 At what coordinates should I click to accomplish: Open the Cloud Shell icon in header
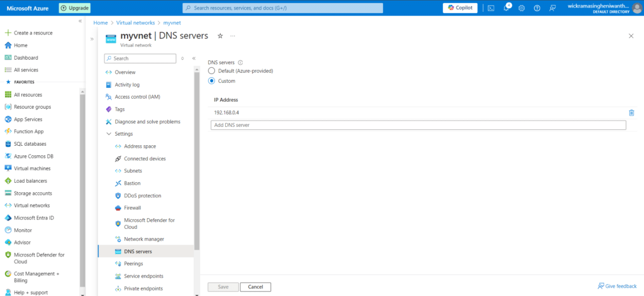[x=491, y=8]
